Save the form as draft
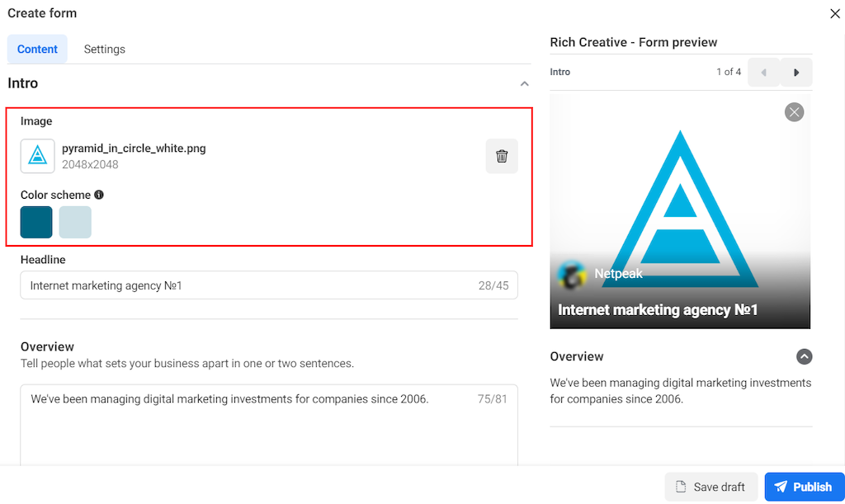845x504 pixels. coord(710,487)
